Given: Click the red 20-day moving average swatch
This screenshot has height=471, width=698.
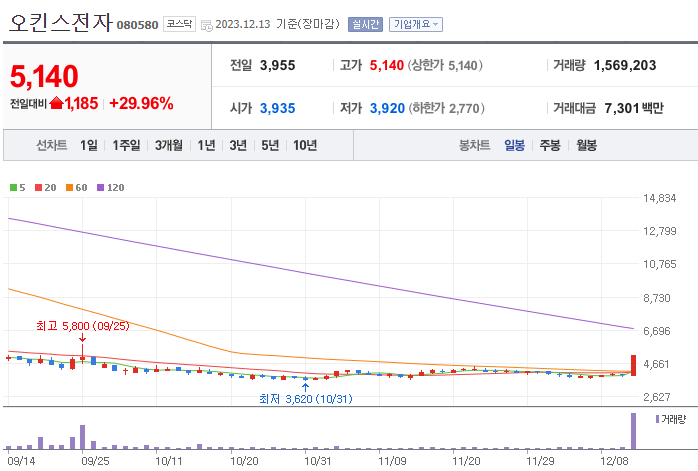Looking at the screenshot, I should [x=38, y=187].
